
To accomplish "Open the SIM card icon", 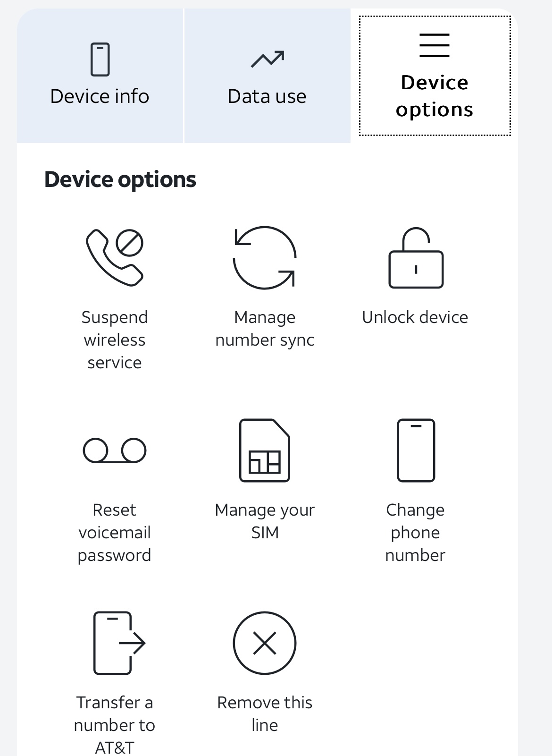I will pos(265,450).
